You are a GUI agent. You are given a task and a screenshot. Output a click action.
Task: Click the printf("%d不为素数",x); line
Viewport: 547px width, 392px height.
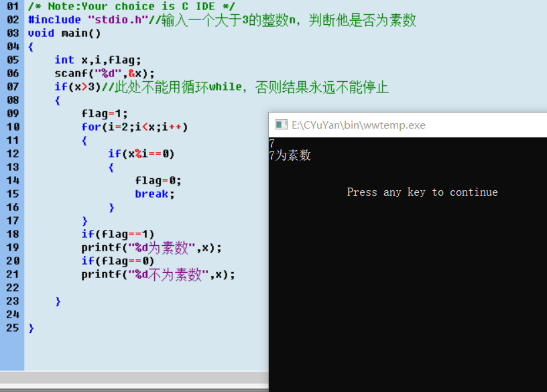click(x=158, y=275)
